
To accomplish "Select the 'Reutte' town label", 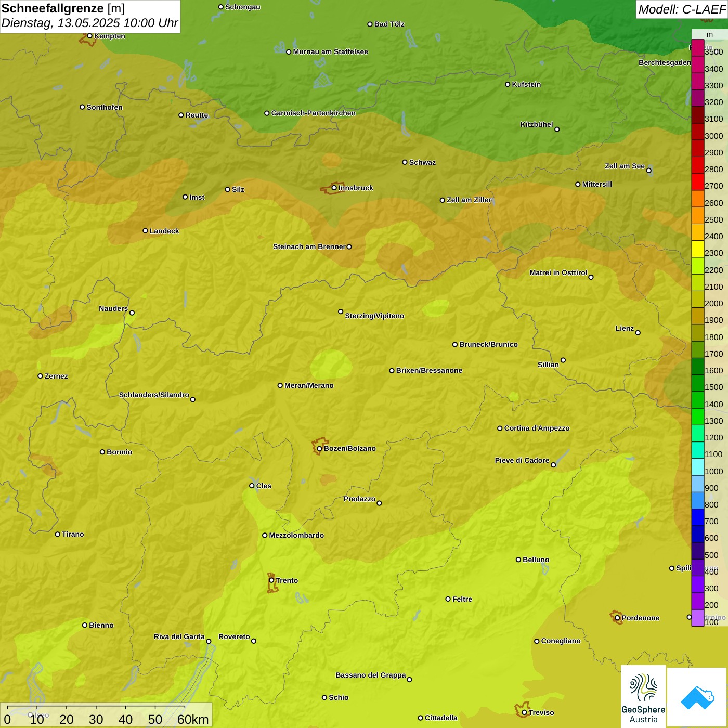I will 197,115.
